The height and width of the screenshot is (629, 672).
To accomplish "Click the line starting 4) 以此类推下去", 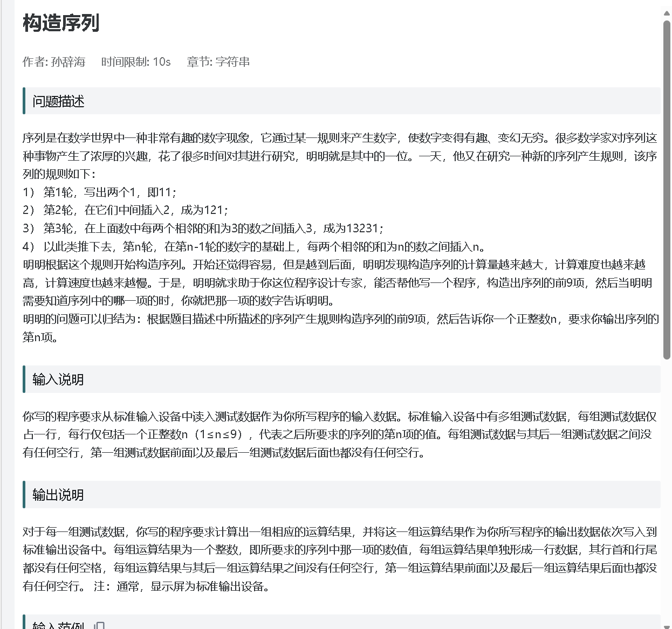I will point(255,247).
